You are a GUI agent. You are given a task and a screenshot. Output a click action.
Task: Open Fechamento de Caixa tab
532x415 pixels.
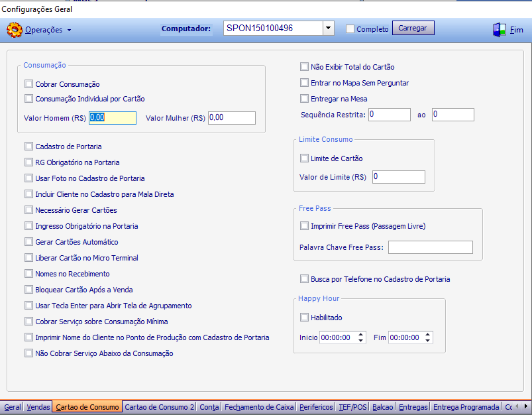tap(259, 407)
